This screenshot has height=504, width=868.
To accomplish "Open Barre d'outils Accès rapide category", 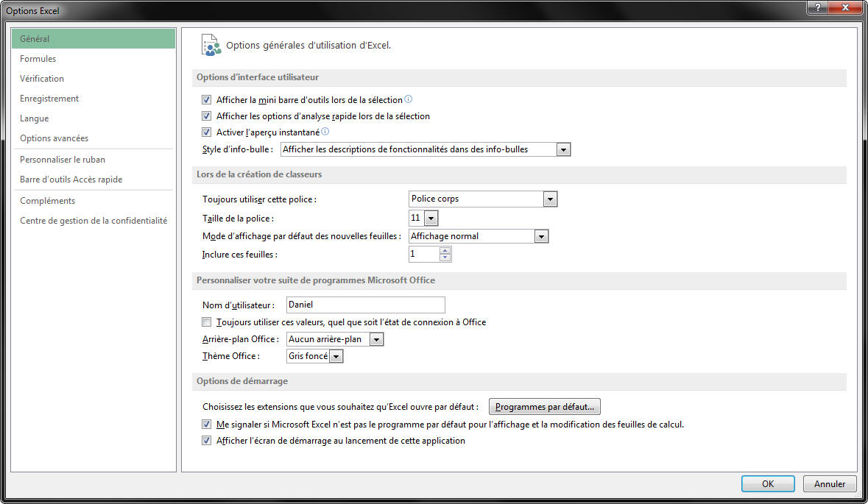I will tap(93, 180).
